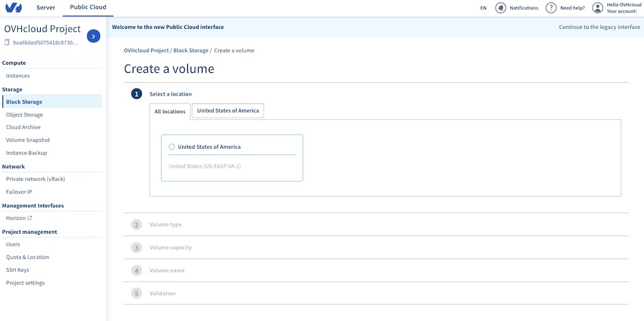Click the Block Storage breadcrumb link
644x321 pixels.
191,50
